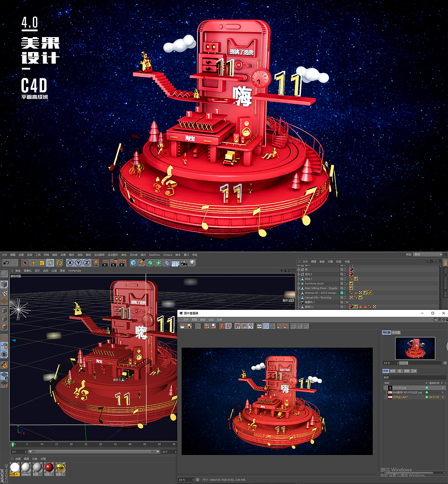Screen dimensions: 448x484
Task: Click timeline start frame 0 F field
Action: tap(19, 452)
